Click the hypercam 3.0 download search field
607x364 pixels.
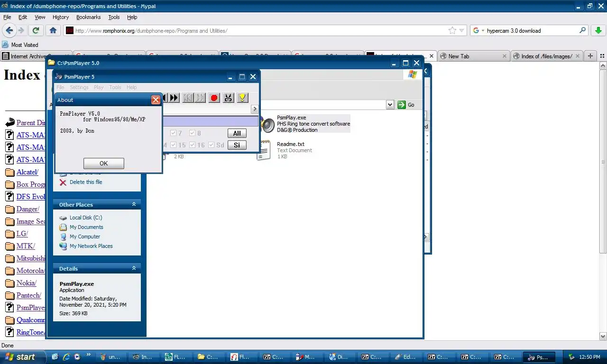(530, 30)
